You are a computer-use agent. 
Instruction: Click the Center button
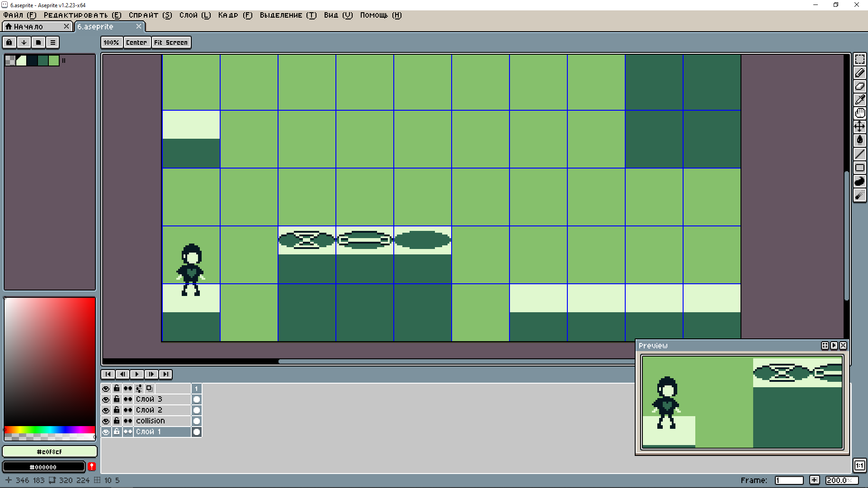coord(136,42)
